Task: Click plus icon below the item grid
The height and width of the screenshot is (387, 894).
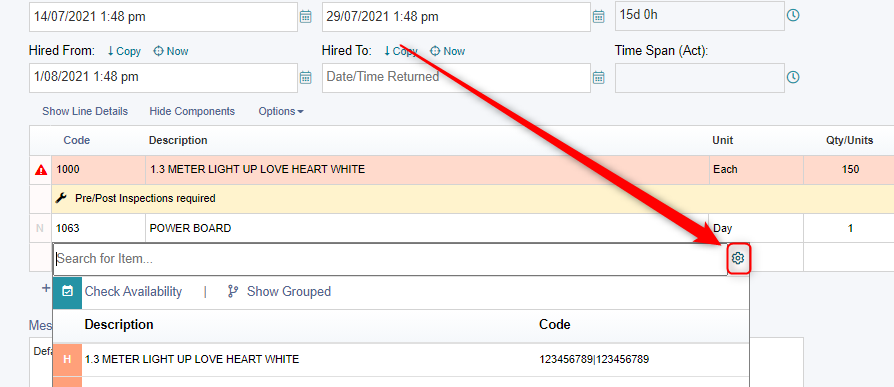Action: tap(46, 288)
